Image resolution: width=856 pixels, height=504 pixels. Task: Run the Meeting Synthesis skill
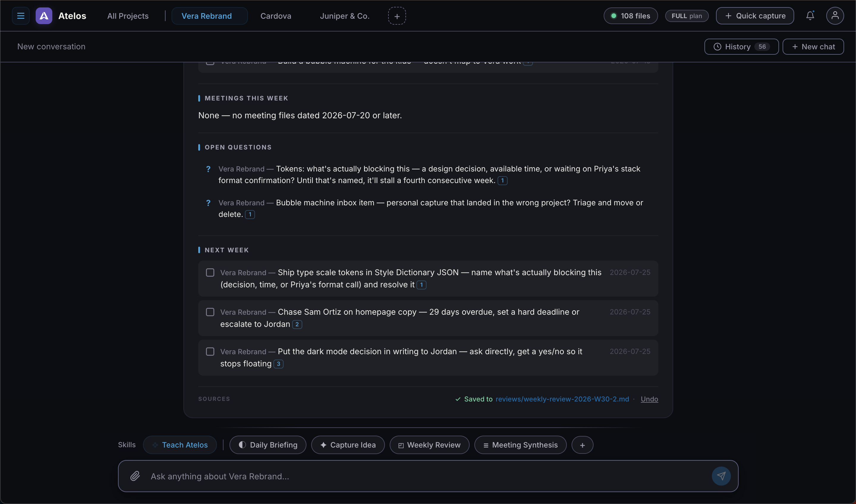pos(520,445)
